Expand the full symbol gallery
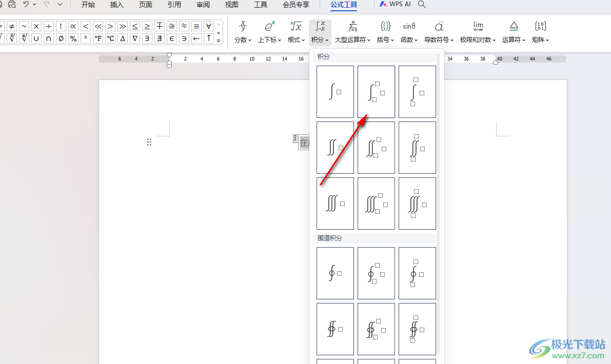Screen dimensions: 611x364 pos(219,41)
